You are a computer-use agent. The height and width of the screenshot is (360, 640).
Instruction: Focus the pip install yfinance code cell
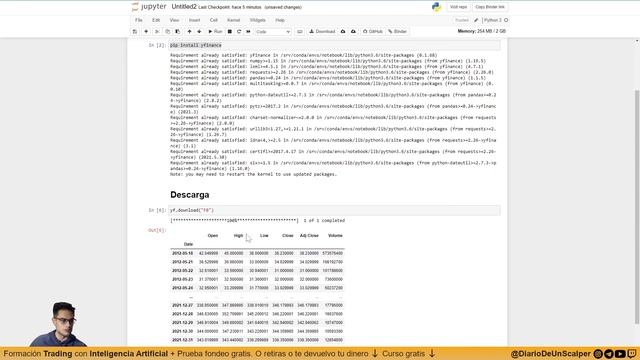pyautogui.click(x=334, y=45)
